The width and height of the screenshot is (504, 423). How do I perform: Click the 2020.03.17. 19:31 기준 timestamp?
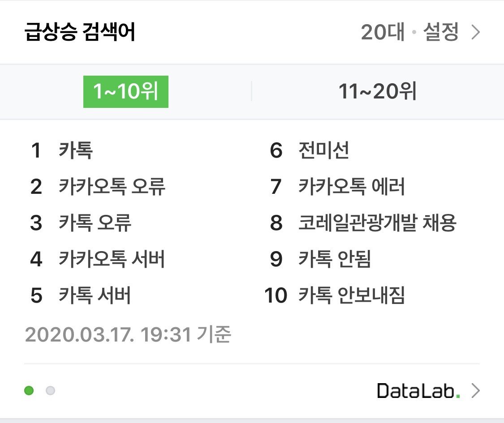tap(128, 334)
